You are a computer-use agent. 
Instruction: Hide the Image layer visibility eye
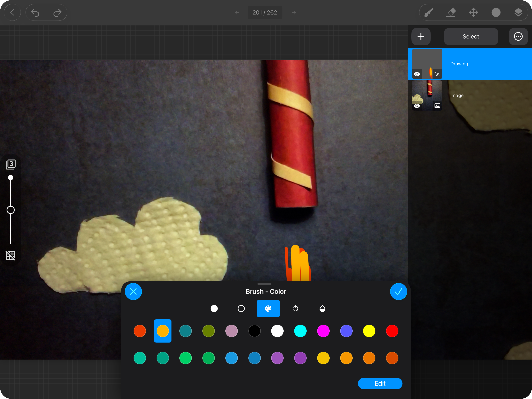tap(417, 106)
